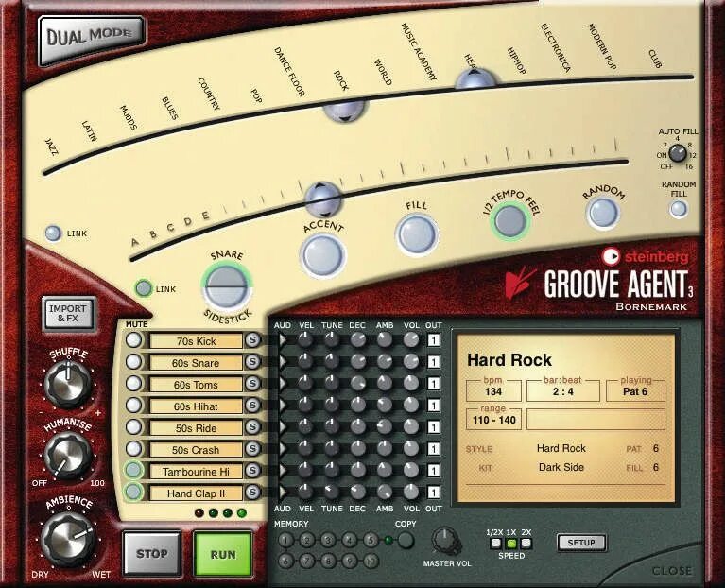Choose the Modern Pop style
725x588 pixels.
point(602,46)
